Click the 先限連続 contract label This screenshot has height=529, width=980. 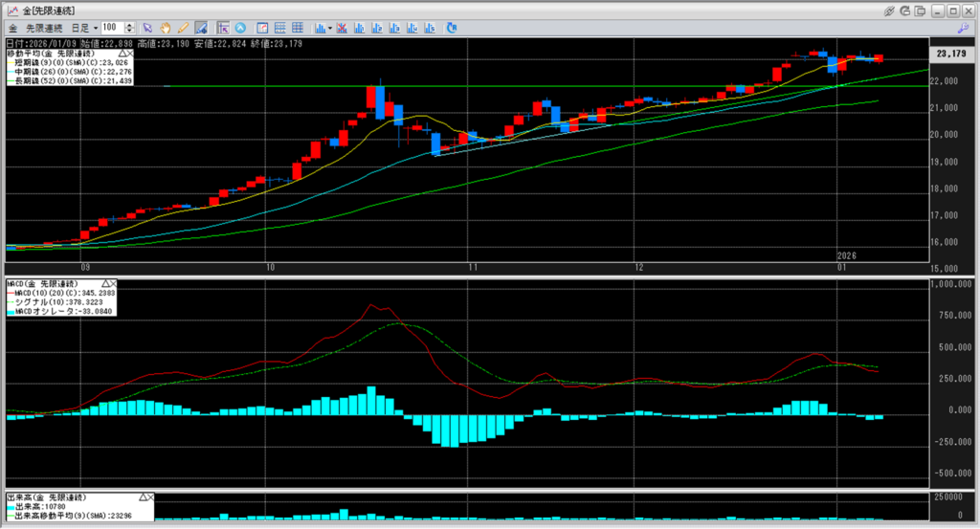pos(43,28)
